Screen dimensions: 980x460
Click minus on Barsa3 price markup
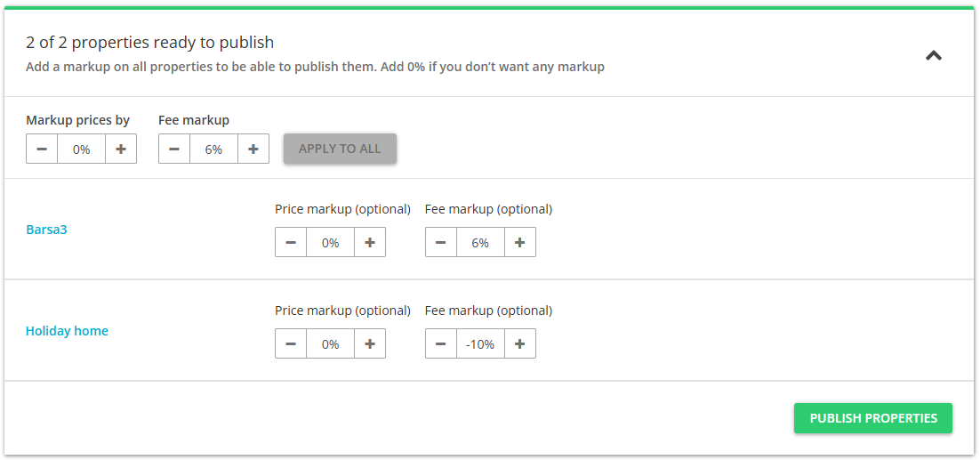coord(291,242)
